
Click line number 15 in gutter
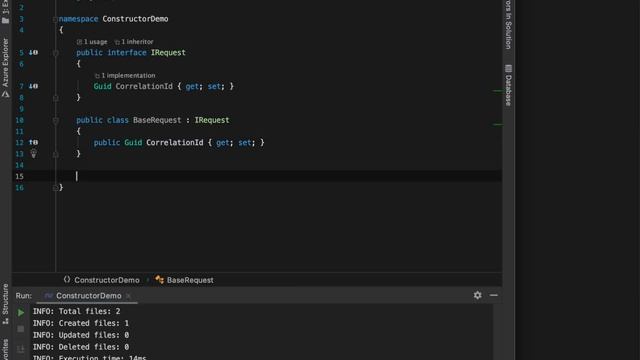[x=20, y=176]
